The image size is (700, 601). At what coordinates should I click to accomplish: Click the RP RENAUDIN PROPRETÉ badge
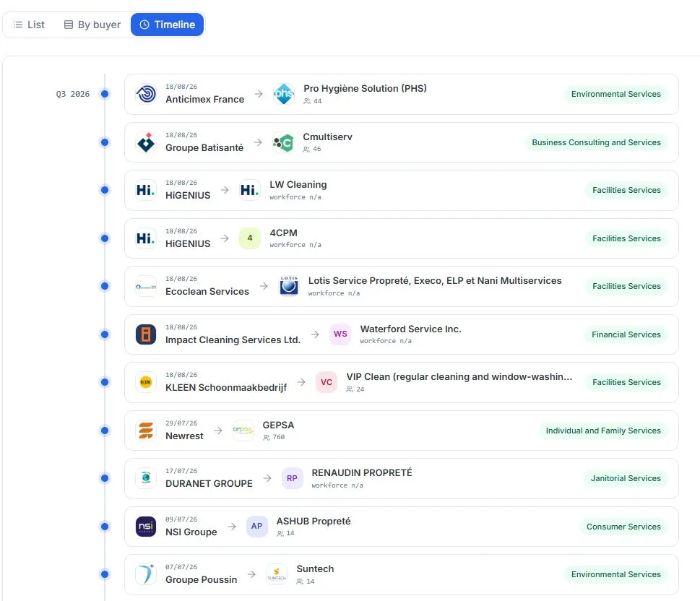tap(292, 478)
